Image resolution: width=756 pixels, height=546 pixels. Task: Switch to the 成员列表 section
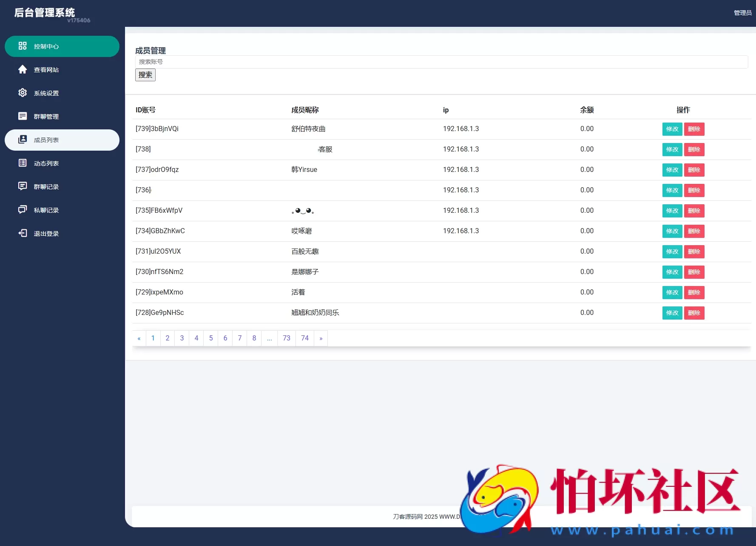point(47,140)
